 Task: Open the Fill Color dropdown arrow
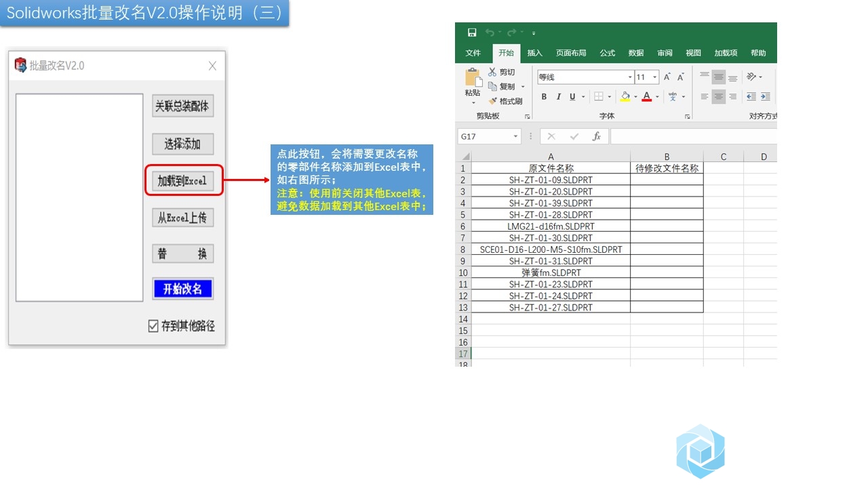[x=635, y=97]
